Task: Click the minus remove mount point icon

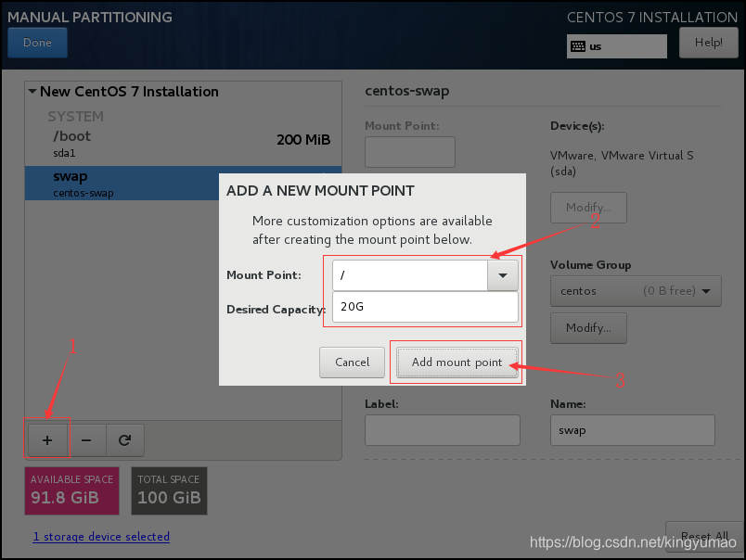Action: 86,440
